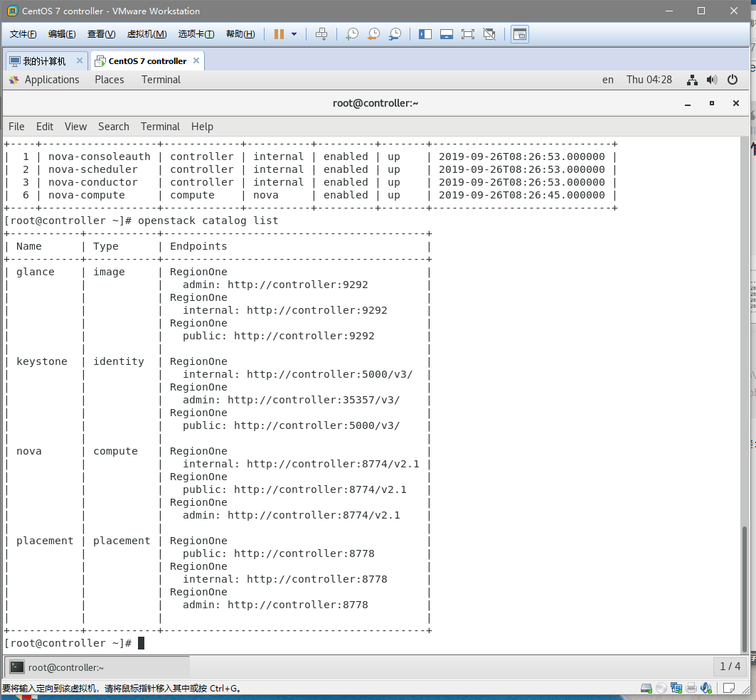Send Ctrl+Alt+Del to the guest
The image size is (756, 700).
click(x=321, y=33)
